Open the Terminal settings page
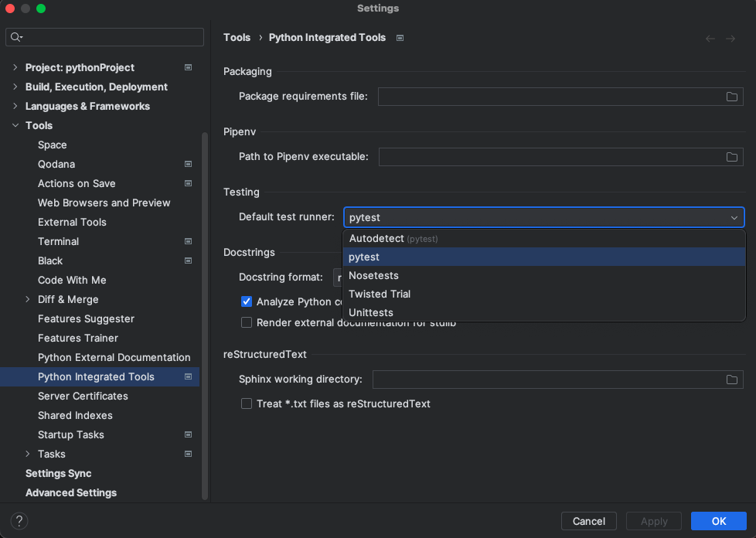The width and height of the screenshot is (756, 538). tap(59, 241)
